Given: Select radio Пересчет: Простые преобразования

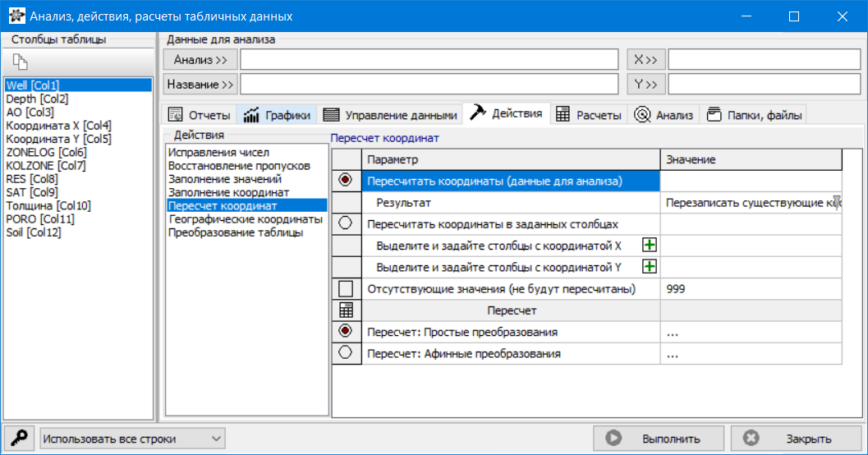Looking at the screenshot, I should (x=346, y=331).
